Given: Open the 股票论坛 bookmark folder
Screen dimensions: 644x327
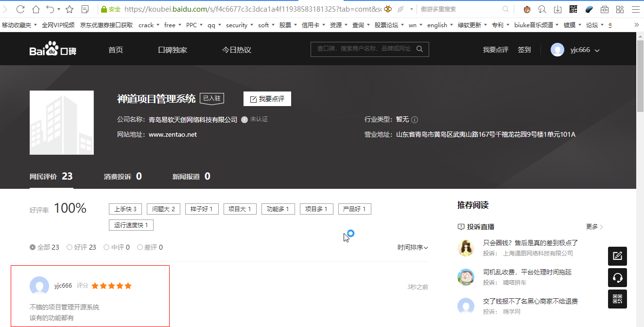Looking at the screenshot, I should click(389, 25).
